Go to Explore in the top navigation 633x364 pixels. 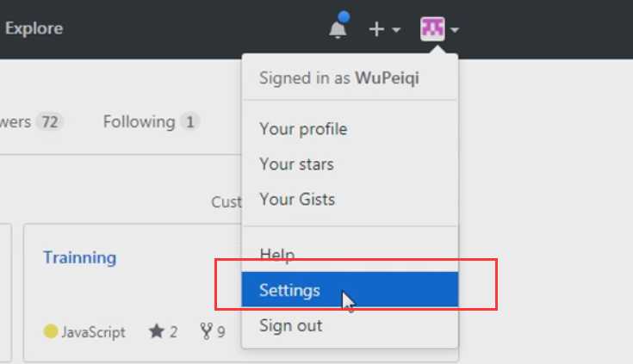pos(34,28)
